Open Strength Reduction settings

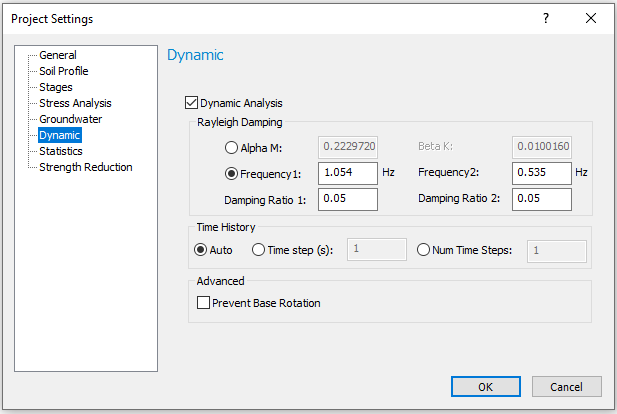pos(86,167)
